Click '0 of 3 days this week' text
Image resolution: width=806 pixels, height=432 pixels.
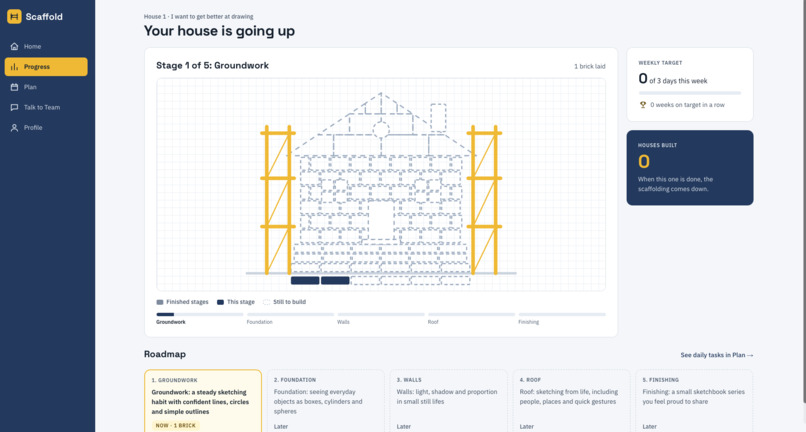tap(673, 79)
